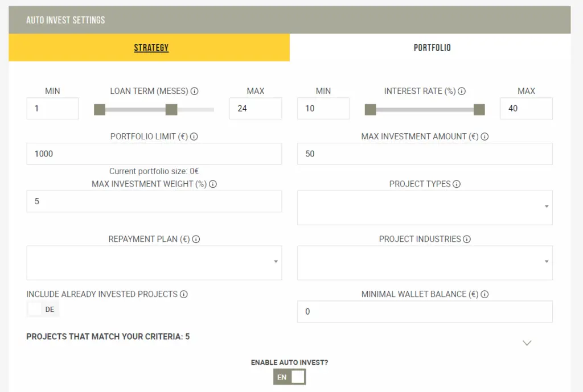
Task: Open the Portfolio Limit info tooltip icon
Action: coord(194,137)
